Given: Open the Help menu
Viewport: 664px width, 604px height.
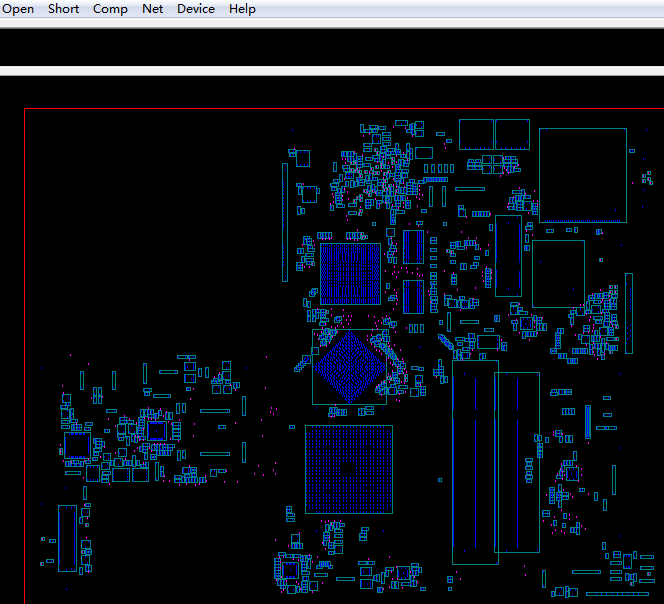Looking at the screenshot, I should 242,9.
